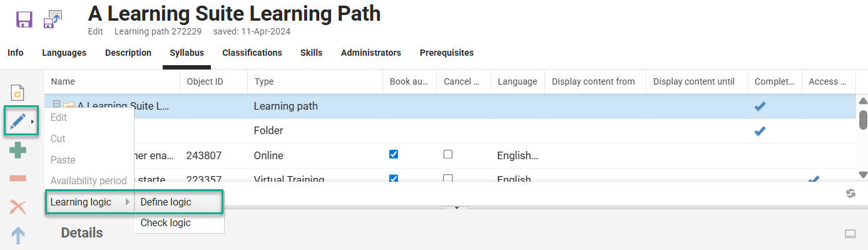Open the Learning logic menu entry

[x=89, y=202]
